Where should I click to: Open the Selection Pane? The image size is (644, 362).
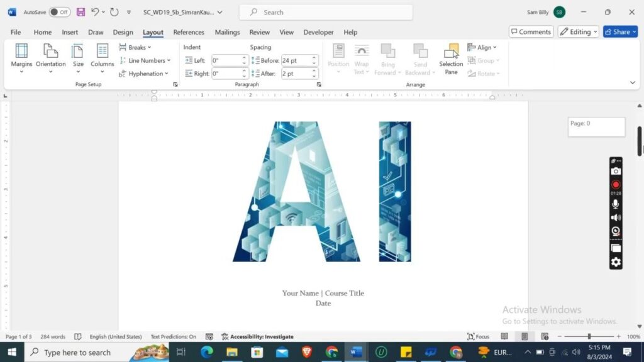[x=451, y=59]
